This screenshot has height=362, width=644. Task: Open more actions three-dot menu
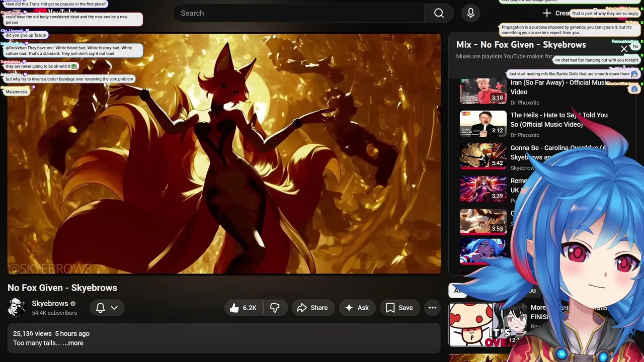[x=432, y=308]
